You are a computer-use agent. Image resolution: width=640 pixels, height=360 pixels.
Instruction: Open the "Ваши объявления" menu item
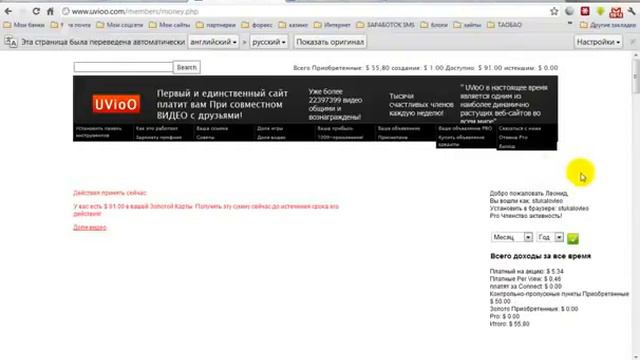pos(399,129)
